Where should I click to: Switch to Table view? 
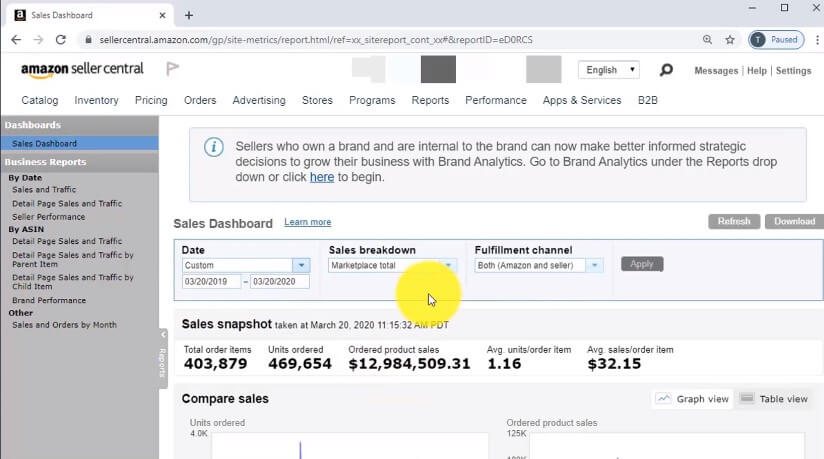click(x=773, y=399)
